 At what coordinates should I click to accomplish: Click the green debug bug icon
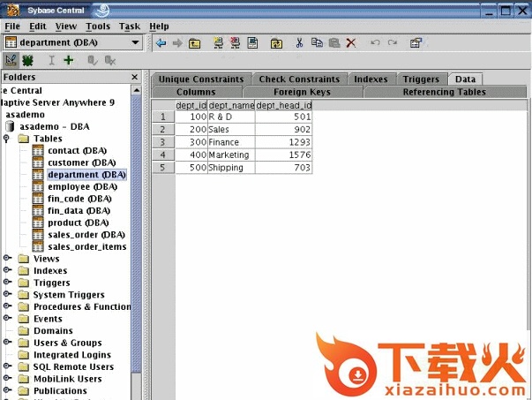click(27, 61)
